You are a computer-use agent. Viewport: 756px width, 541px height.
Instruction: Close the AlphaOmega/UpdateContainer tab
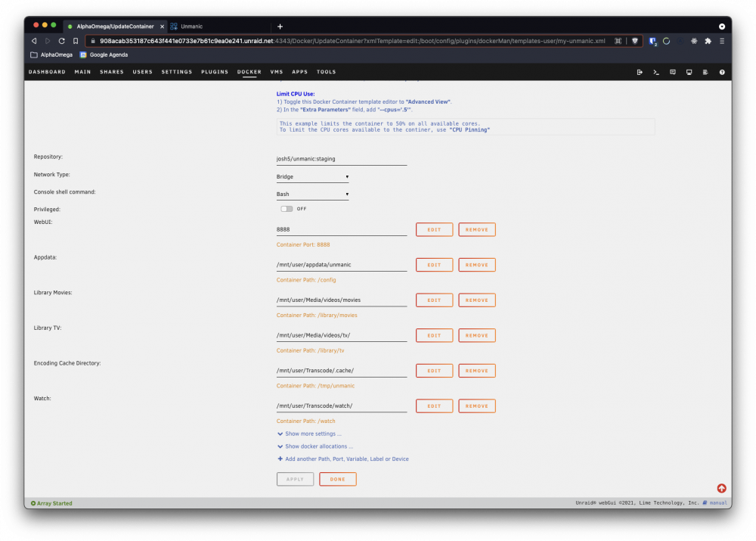162,26
